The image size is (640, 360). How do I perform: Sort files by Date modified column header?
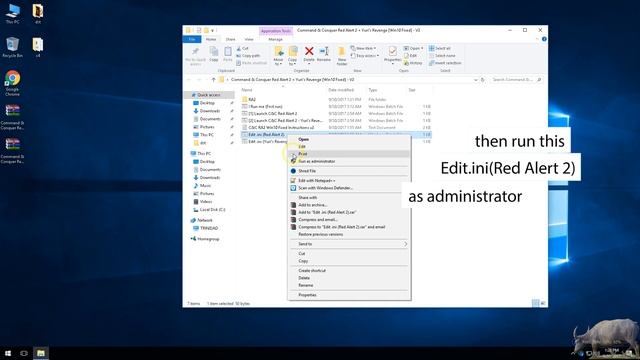click(x=341, y=90)
